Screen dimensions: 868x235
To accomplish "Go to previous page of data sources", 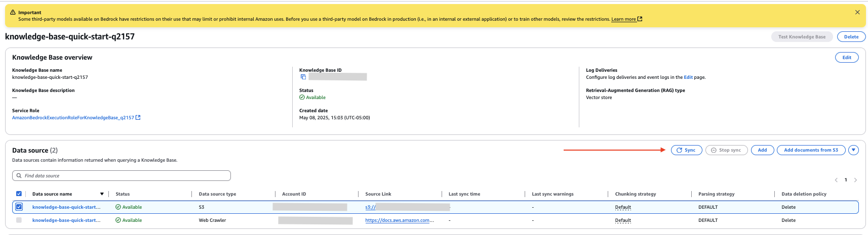I will point(836,180).
